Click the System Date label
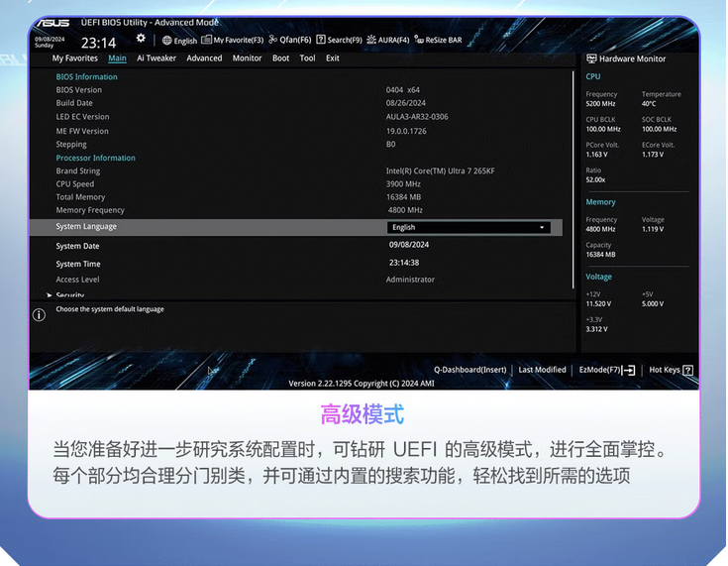Image resolution: width=728 pixels, height=566 pixels. pyautogui.click(x=77, y=246)
